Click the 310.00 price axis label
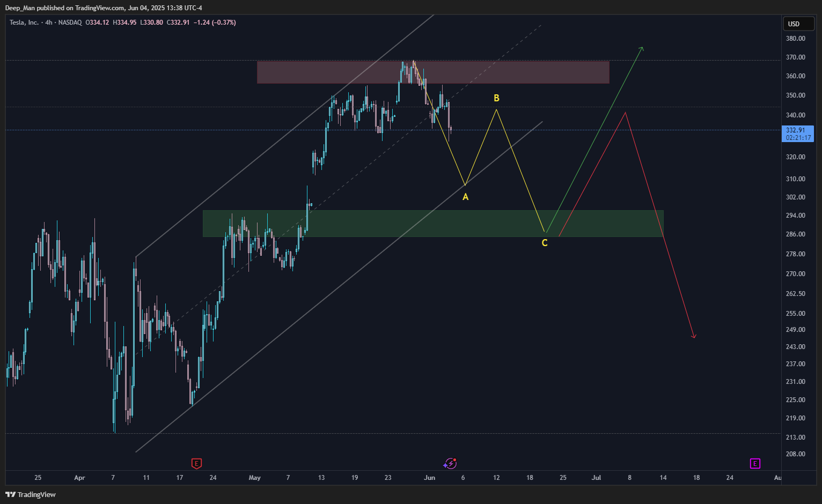This screenshot has height=504, width=822. [795, 179]
